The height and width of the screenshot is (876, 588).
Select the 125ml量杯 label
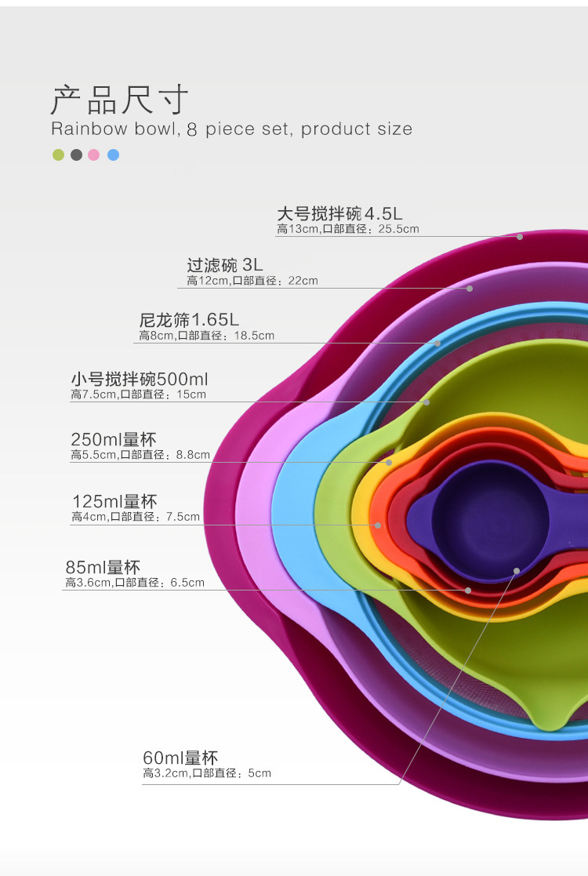coord(114,501)
